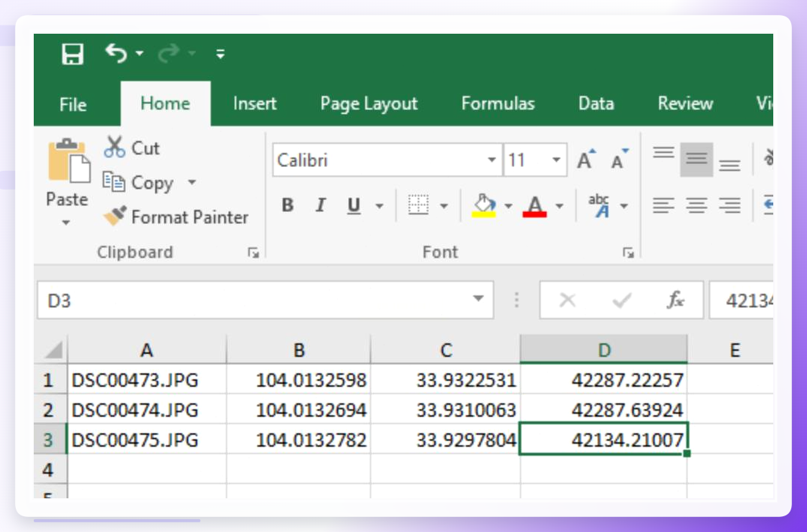The height and width of the screenshot is (532, 807).
Task: Click the Name Box showing D3
Action: point(265,300)
